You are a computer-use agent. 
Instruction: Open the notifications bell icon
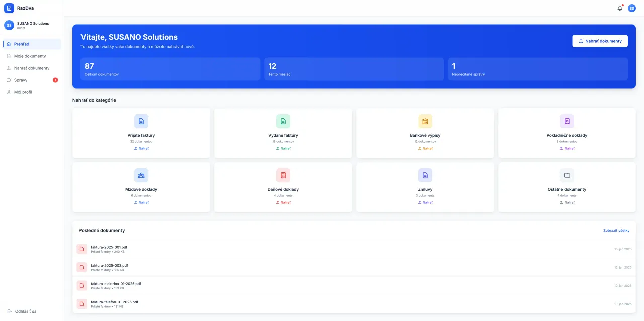pyautogui.click(x=620, y=8)
